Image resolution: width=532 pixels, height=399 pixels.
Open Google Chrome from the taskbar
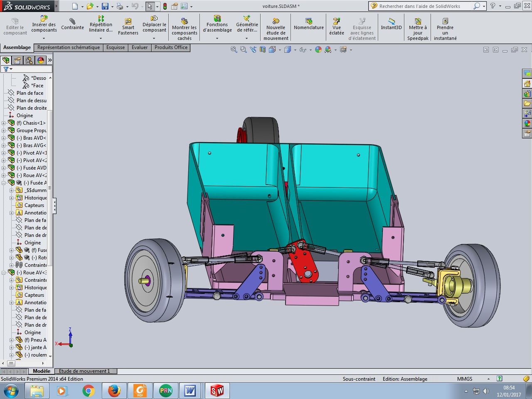pyautogui.click(x=88, y=391)
